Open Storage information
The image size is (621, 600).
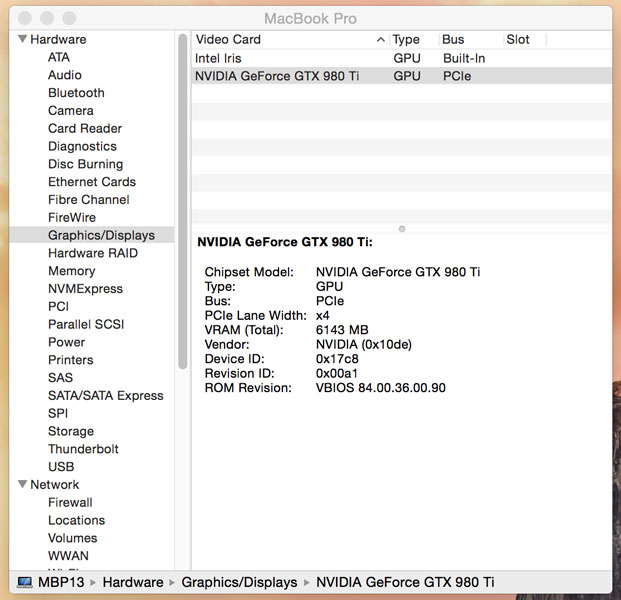(x=71, y=431)
